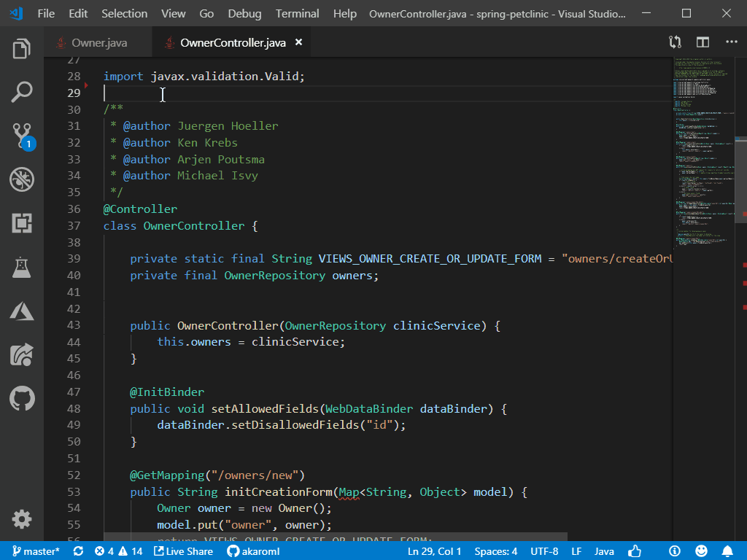Toggle notifications via the bell icon
747x560 pixels.
click(727, 551)
